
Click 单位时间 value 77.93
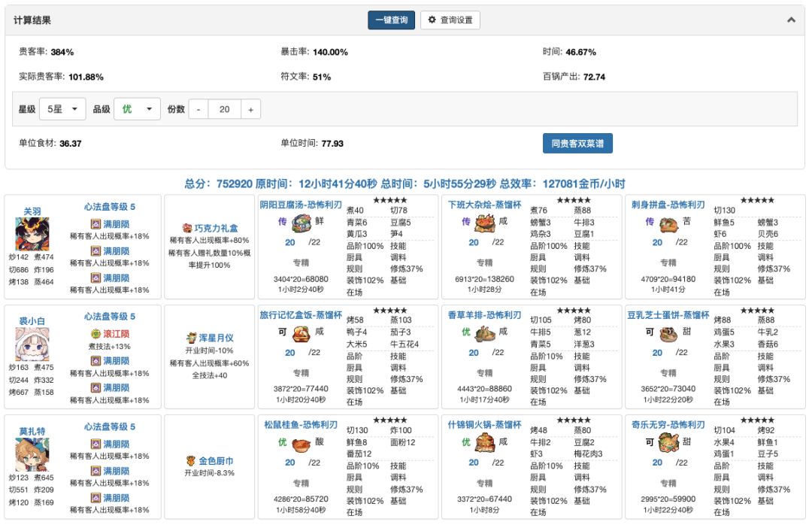pos(332,144)
